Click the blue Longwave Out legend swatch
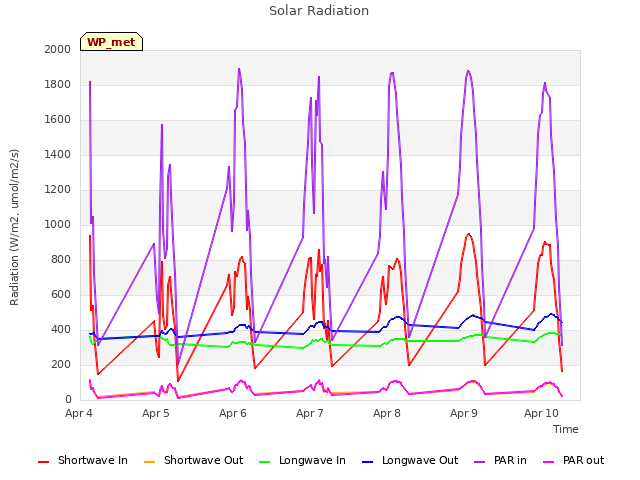 tap(368, 462)
